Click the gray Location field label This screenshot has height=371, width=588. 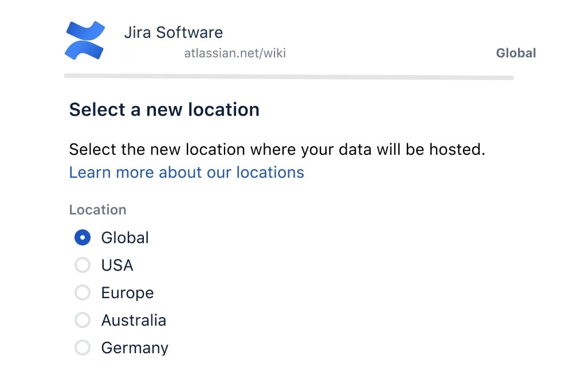point(97,210)
